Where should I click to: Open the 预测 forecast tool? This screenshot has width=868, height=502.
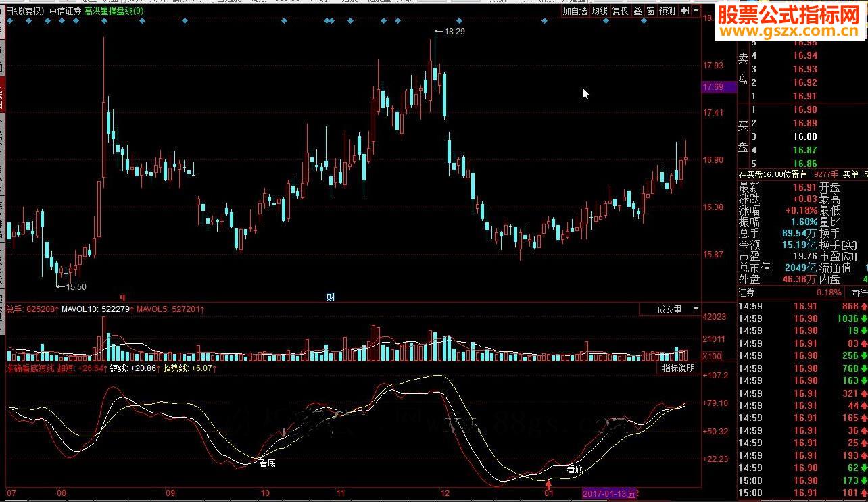click(x=667, y=11)
